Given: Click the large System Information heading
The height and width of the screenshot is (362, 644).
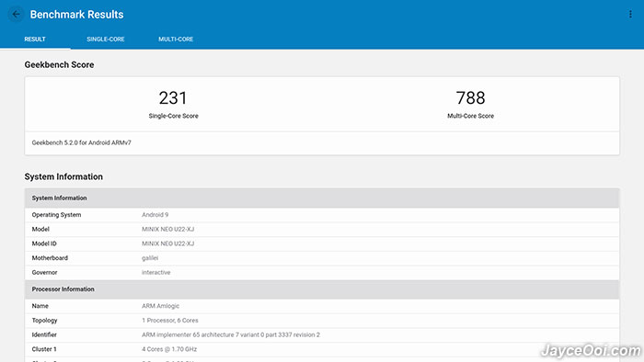Looking at the screenshot, I should pos(63,176).
